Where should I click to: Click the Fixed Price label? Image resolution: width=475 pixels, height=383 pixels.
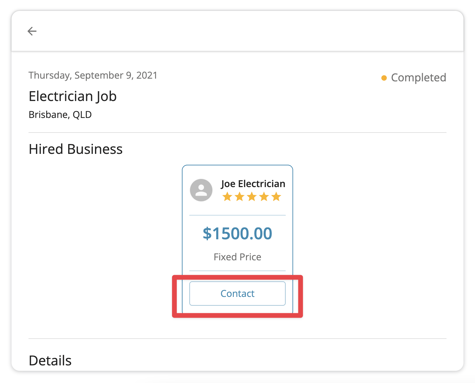[237, 257]
